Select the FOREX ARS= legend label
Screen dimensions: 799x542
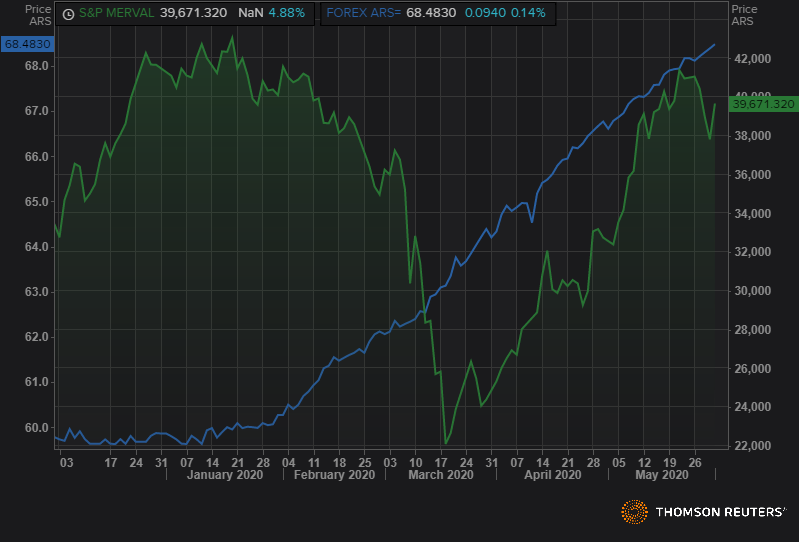(x=363, y=13)
